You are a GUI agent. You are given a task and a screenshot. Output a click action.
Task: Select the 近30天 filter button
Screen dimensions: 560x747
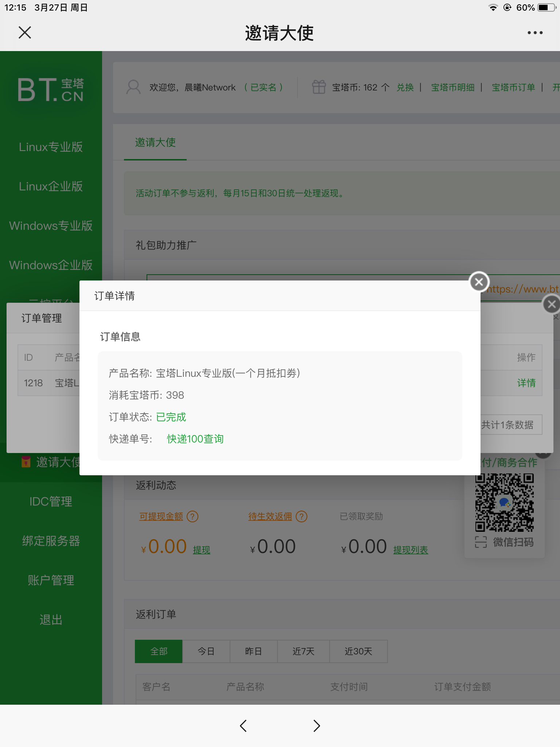358,651
